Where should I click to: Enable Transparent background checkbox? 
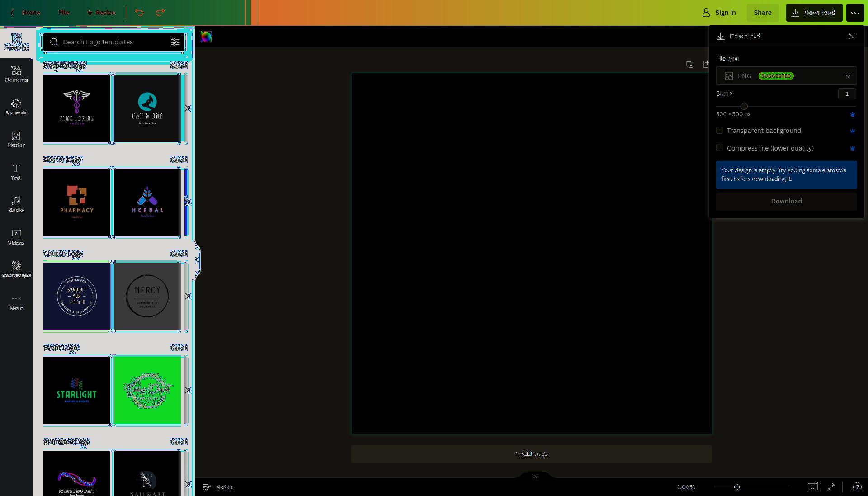click(x=720, y=130)
